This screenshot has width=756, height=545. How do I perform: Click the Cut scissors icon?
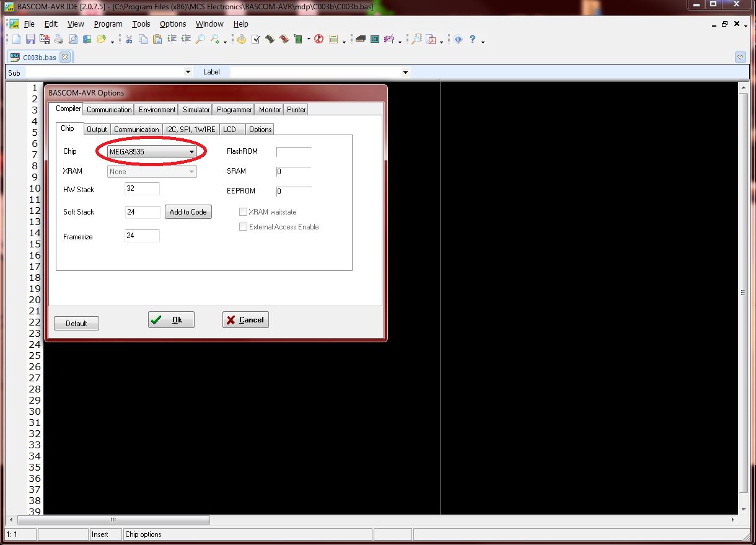[x=129, y=40]
